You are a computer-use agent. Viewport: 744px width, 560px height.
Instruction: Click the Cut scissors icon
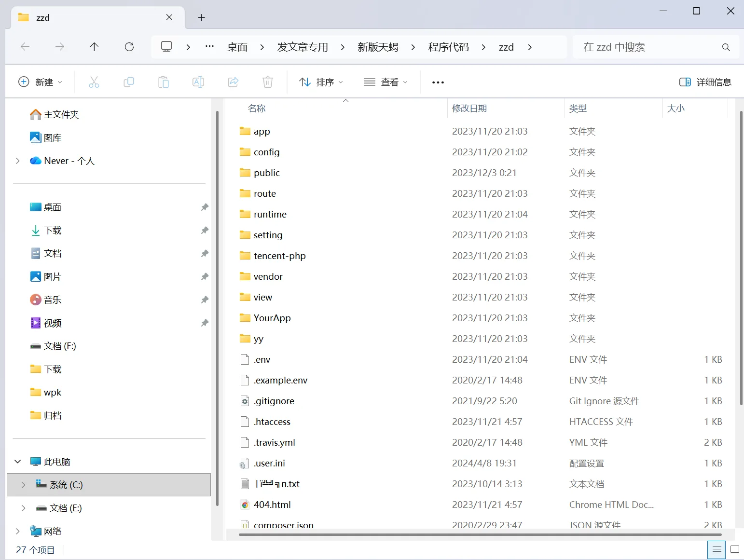(x=94, y=82)
